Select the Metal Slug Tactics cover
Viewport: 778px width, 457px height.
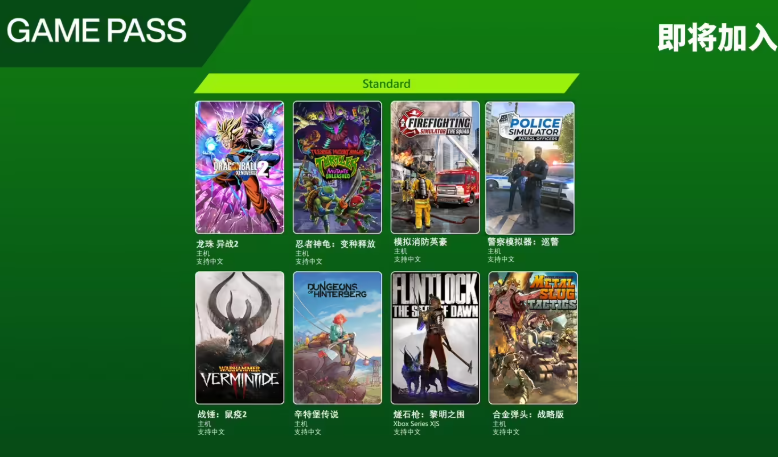533,337
